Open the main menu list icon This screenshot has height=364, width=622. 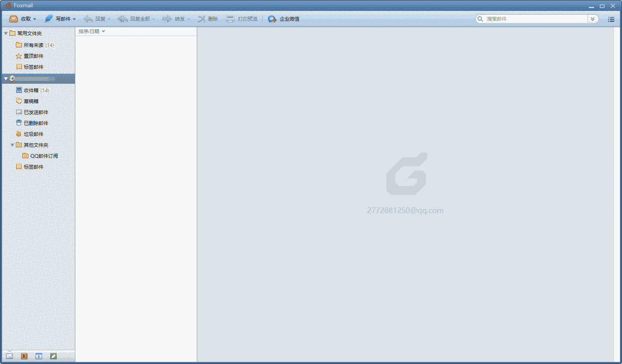[x=611, y=19]
